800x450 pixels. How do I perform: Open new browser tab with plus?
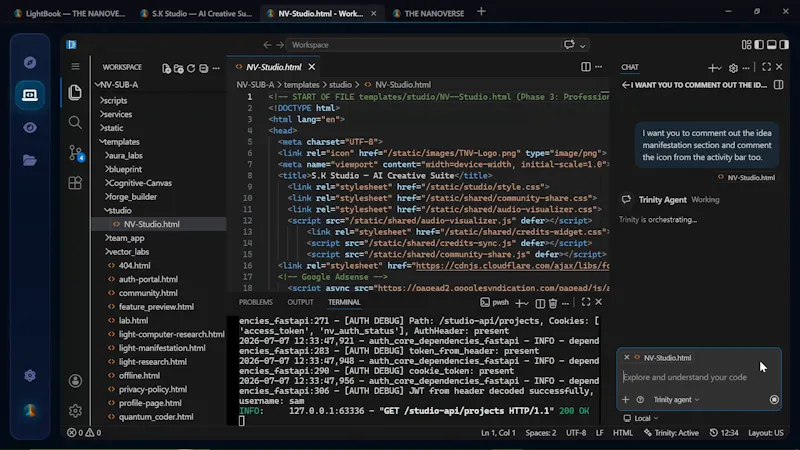tap(481, 12)
